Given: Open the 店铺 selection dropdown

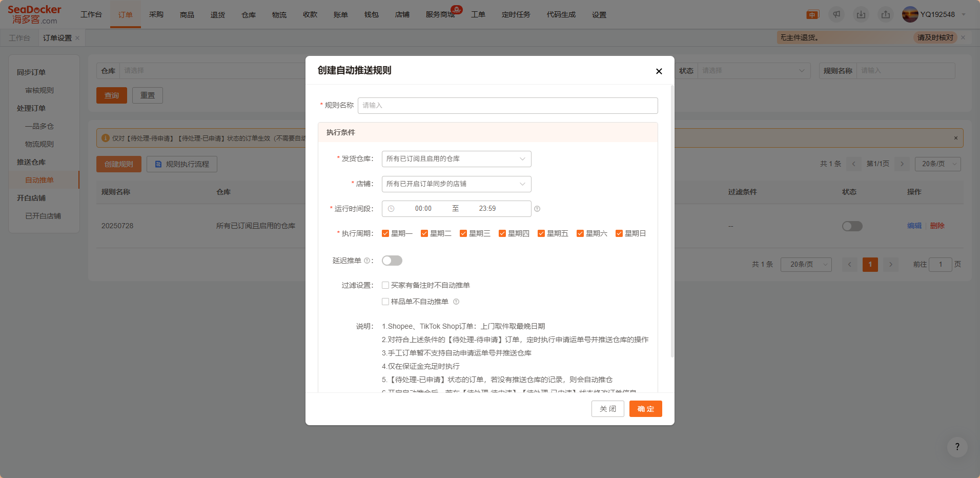Looking at the screenshot, I should pos(456,184).
